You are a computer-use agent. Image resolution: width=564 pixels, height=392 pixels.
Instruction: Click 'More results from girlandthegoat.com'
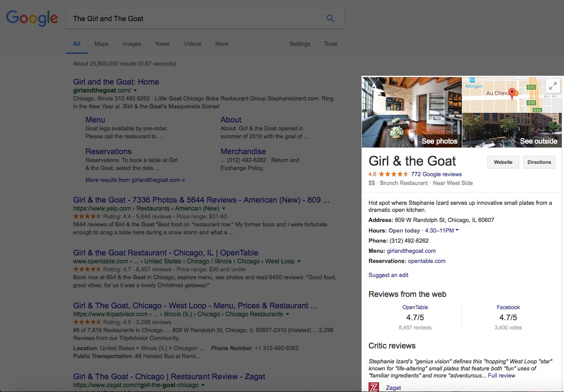tap(135, 180)
